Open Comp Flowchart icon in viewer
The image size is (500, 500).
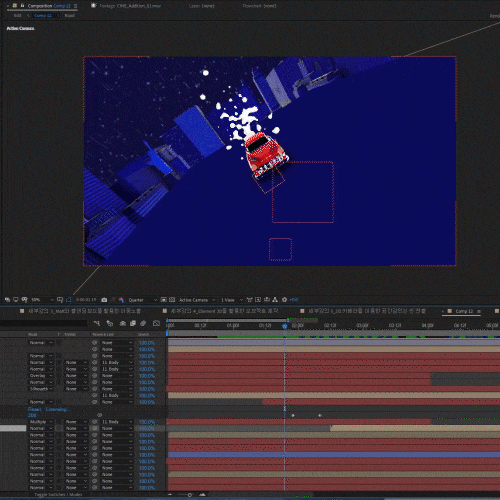click(275, 300)
